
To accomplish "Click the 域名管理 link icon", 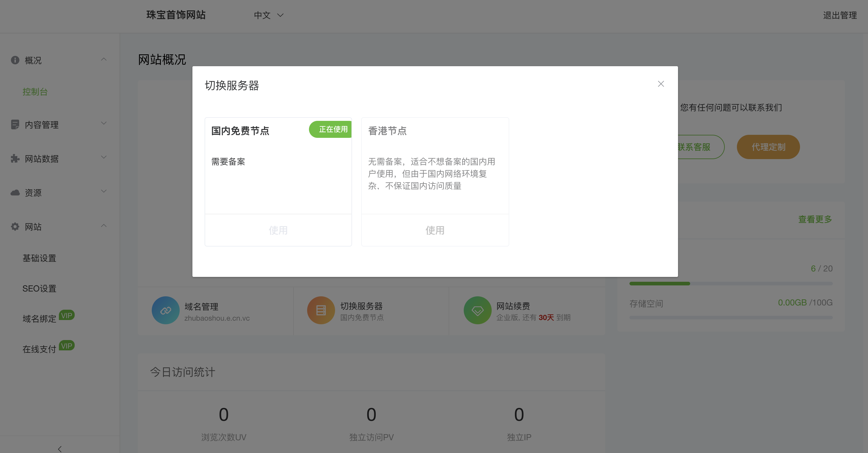I will tap(165, 310).
